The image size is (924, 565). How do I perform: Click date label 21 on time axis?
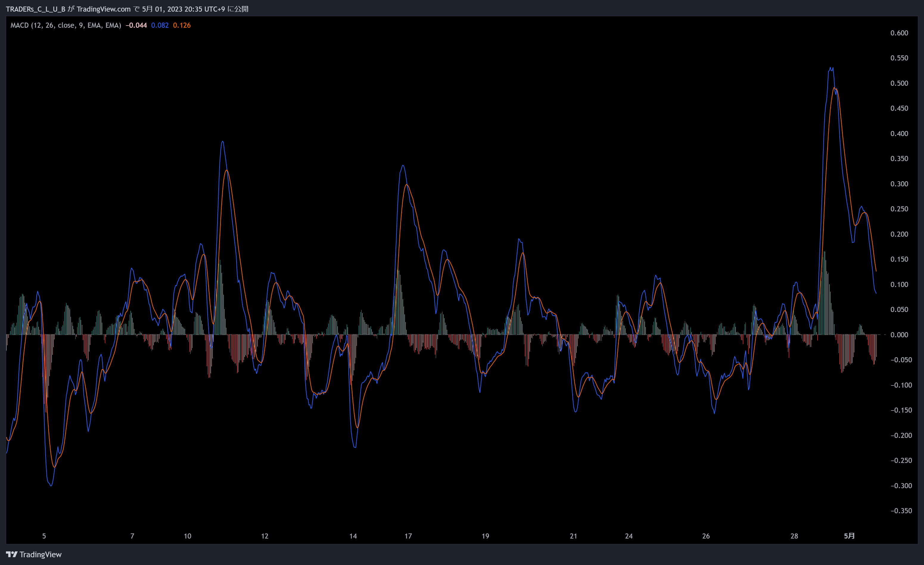573,536
